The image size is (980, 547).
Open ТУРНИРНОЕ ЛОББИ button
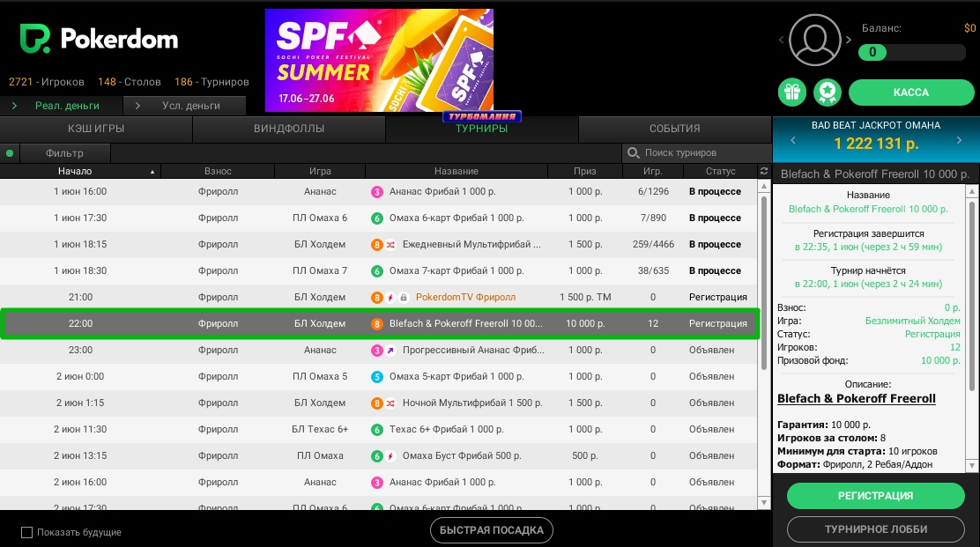(x=875, y=529)
